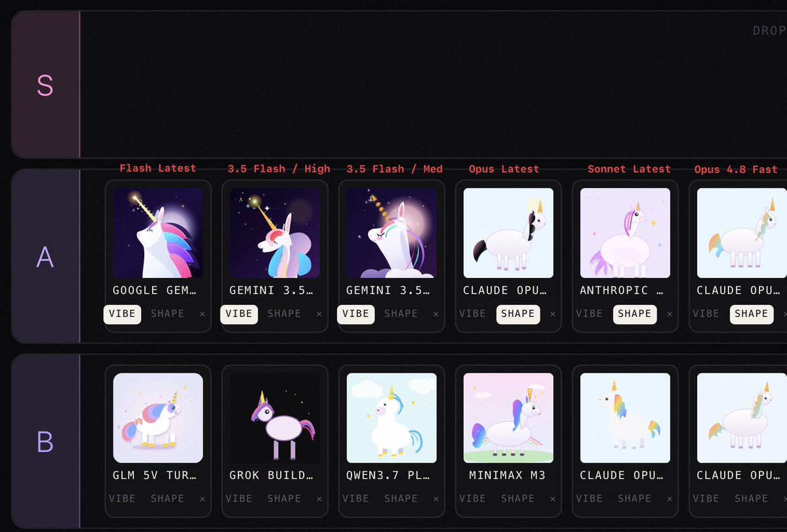Select B-tier Claude Opus thumbnail beside Minimax
The height and width of the screenshot is (532, 787).
pos(625,418)
